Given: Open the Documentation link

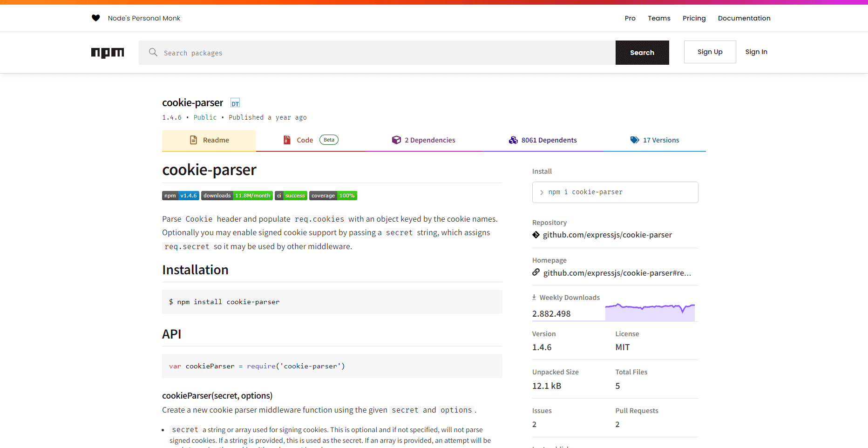Looking at the screenshot, I should click(x=744, y=18).
